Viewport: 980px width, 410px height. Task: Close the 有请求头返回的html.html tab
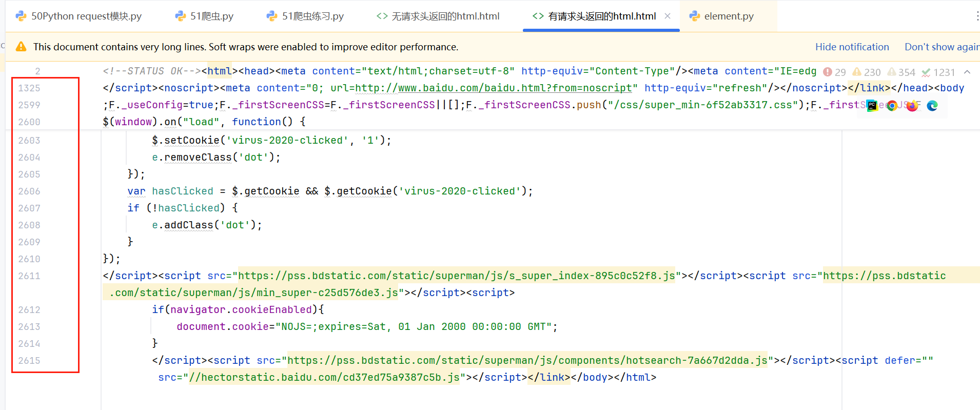click(x=668, y=16)
